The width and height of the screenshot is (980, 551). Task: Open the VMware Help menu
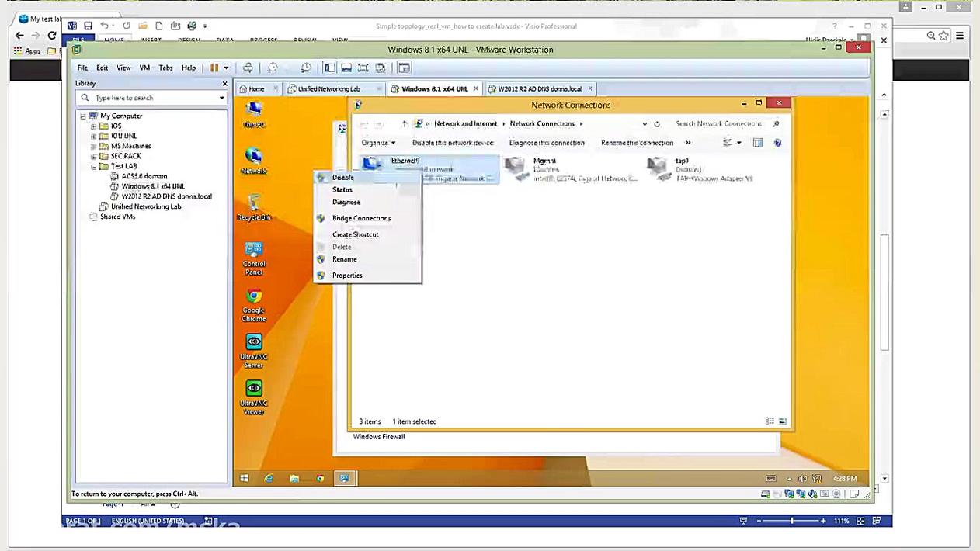189,68
